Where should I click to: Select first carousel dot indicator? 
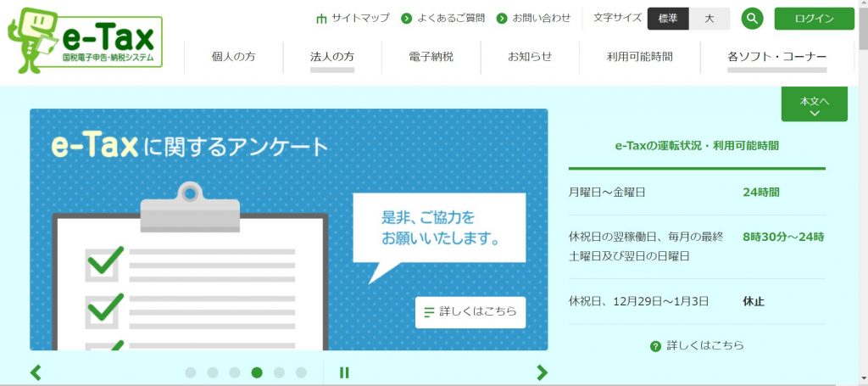[191, 372]
